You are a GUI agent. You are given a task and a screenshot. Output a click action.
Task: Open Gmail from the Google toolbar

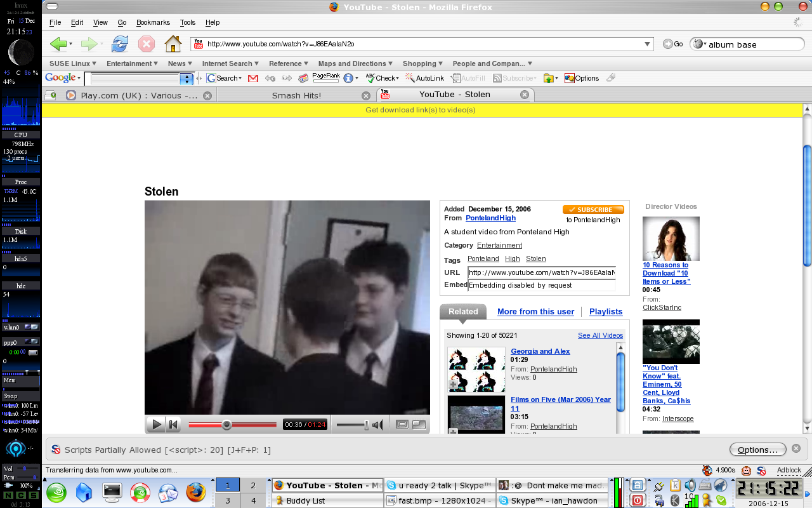click(253, 78)
